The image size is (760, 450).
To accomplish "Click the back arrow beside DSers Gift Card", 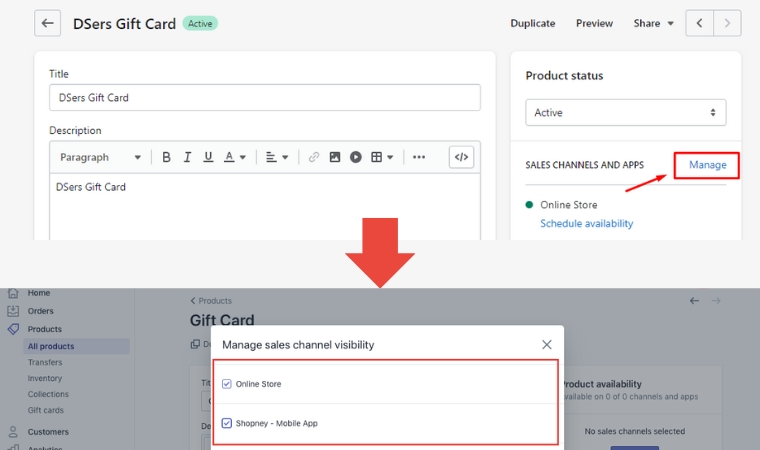I will pyautogui.click(x=48, y=23).
